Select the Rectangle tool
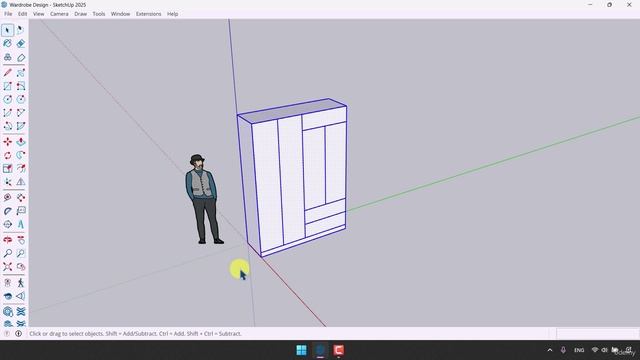The height and width of the screenshot is (360, 640). coord(7,86)
